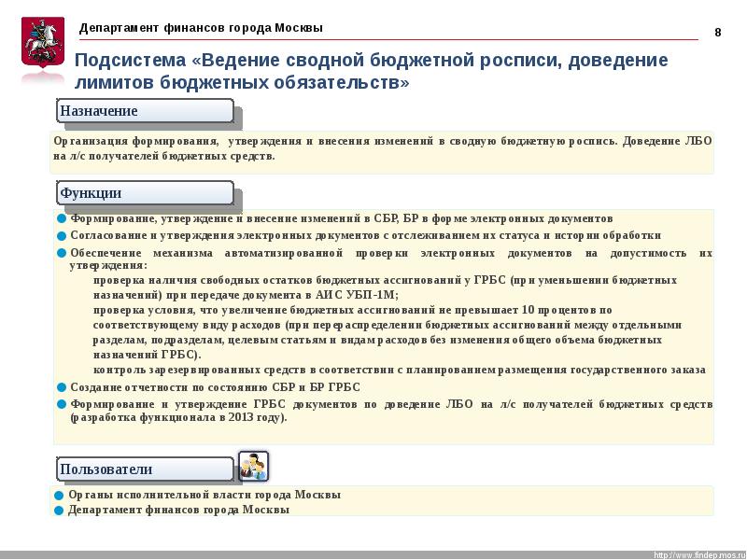Click the line about контроль зарезервированных средств
The image size is (747, 560).
(399, 370)
